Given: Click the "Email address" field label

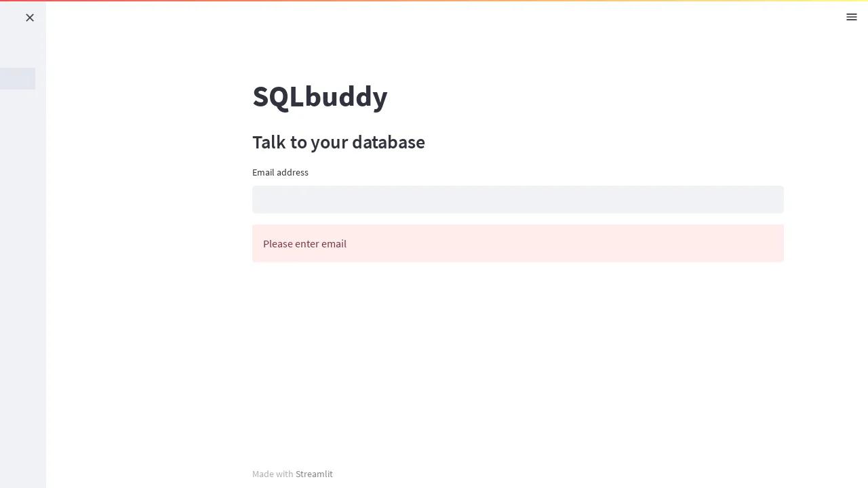Looking at the screenshot, I should coord(280,172).
